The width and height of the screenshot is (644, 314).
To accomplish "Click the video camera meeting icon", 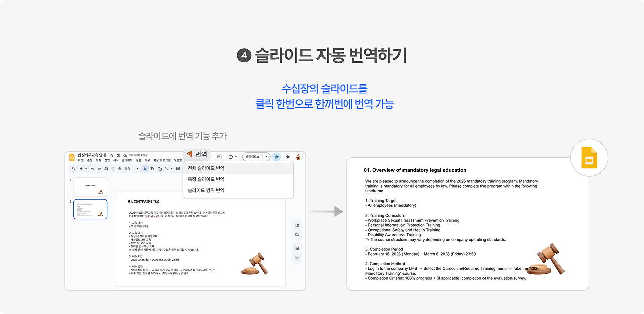I will (231, 157).
